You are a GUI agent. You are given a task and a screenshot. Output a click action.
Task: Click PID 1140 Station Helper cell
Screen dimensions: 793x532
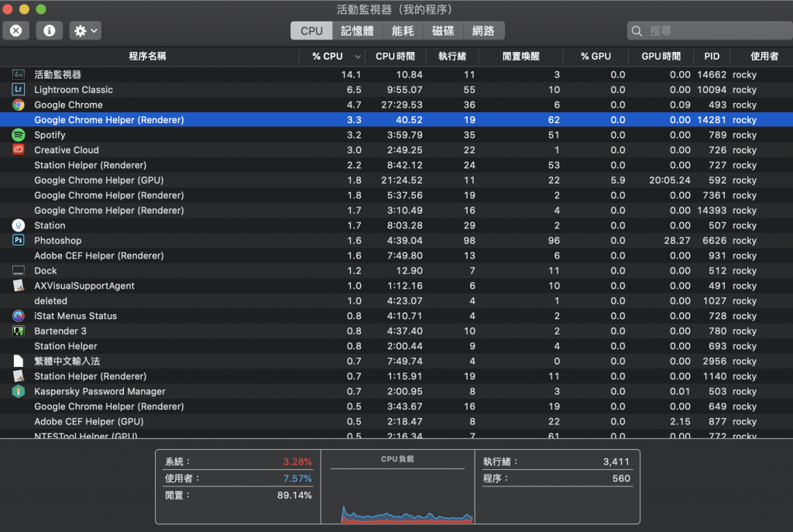[715, 376]
